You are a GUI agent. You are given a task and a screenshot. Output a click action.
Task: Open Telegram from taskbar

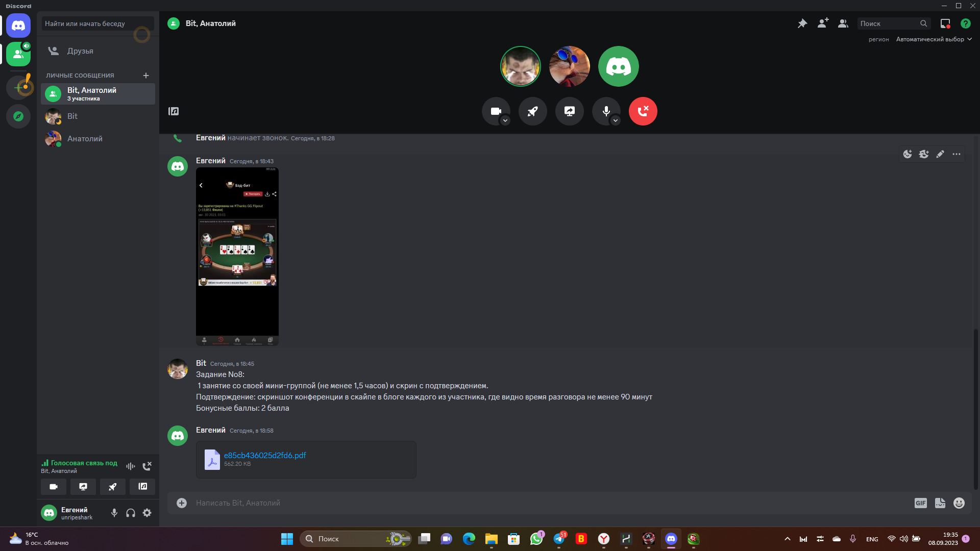pos(559,539)
